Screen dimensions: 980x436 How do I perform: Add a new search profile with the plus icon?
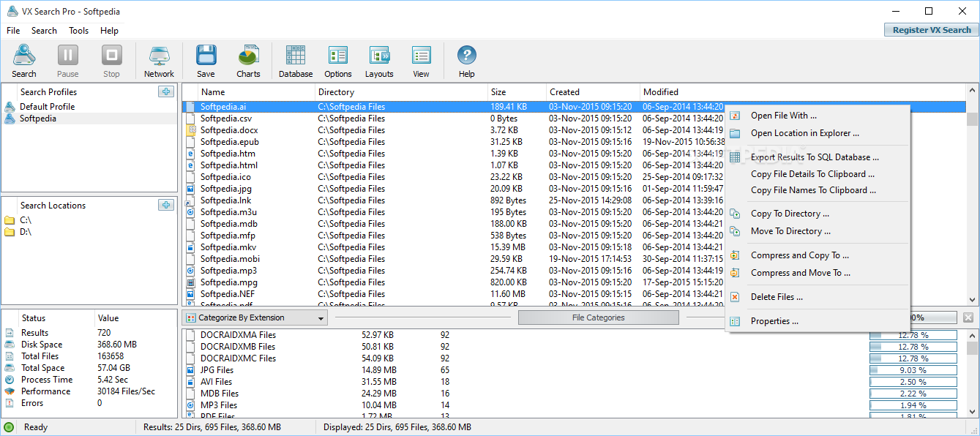[x=166, y=91]
